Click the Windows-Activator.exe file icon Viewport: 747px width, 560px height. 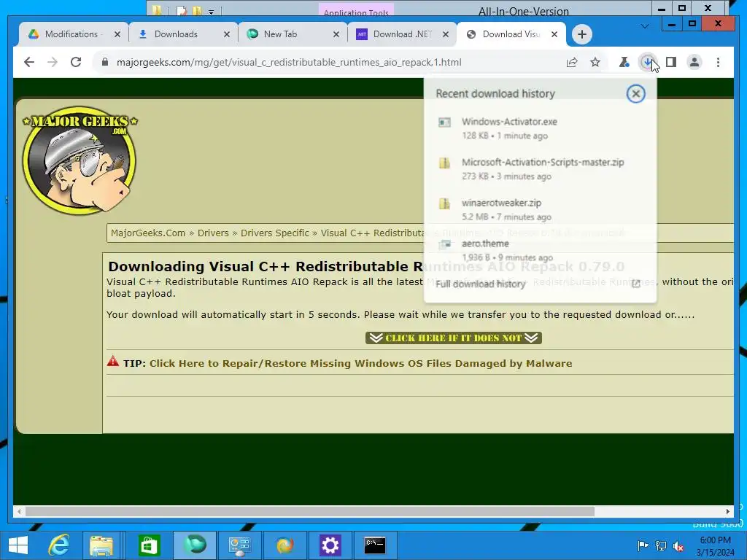tap(444, 122)
